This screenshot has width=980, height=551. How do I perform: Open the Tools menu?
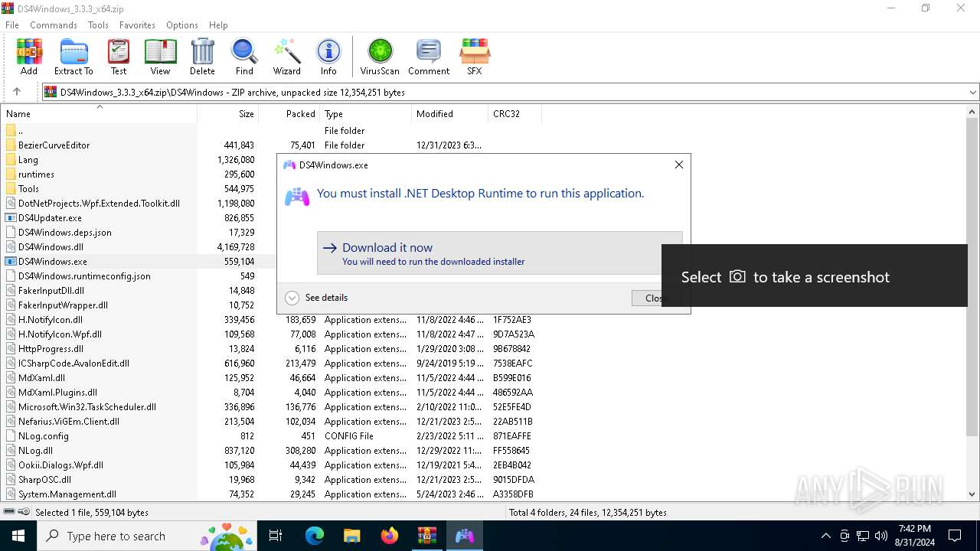point(98,24)
